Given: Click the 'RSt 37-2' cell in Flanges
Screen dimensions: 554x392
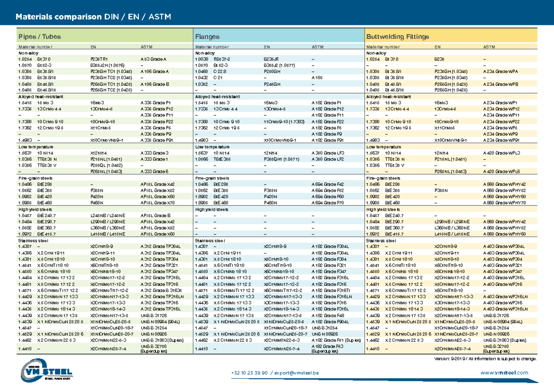Looking at the screenshot, I should point(222,60).
